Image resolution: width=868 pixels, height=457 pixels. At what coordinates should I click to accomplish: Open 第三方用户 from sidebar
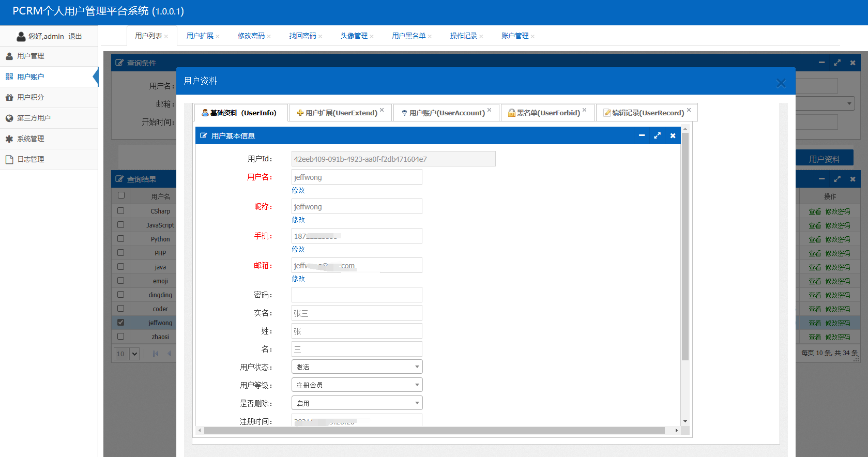coord(34,118)
